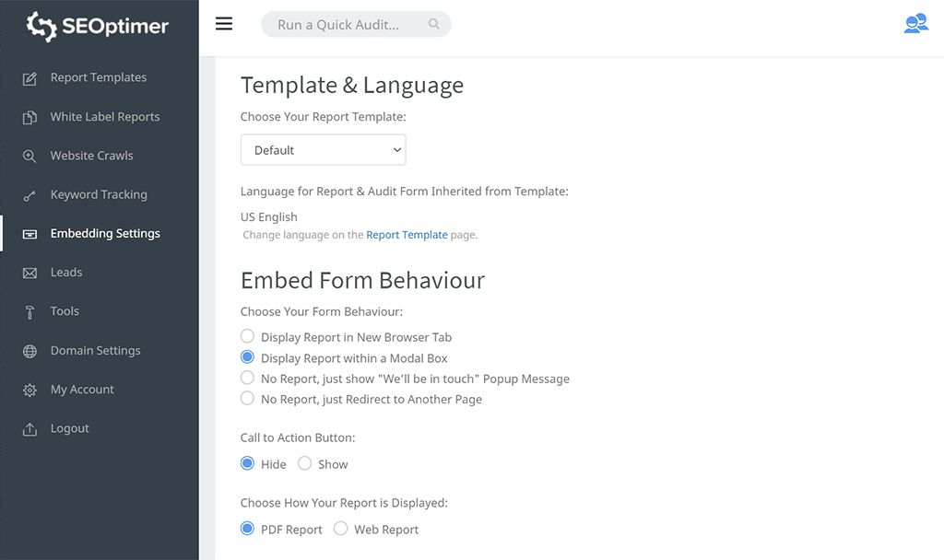
Task: Click the Keyword Tracking icon
Action: [x=29, y=195]
